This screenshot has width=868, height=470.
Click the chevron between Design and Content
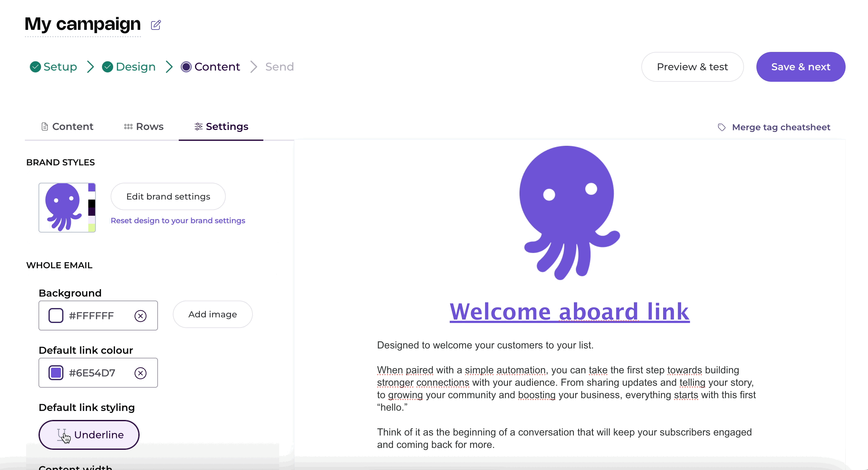169,67
